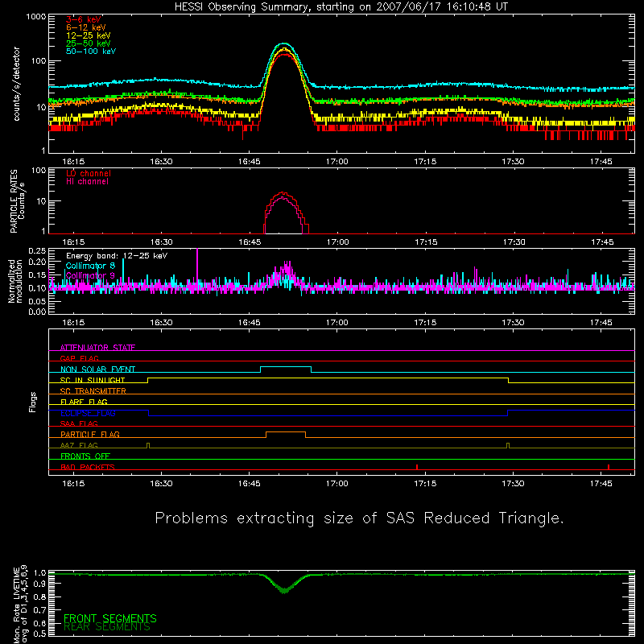Click the ATTENUATOR_STATE flag label
Viewport: 644px width, 644px height.
click(97, 348)
